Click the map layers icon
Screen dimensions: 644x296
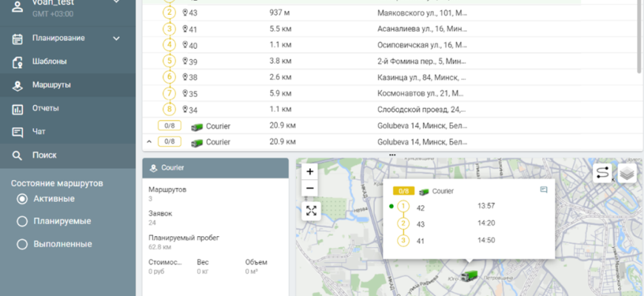627,173
